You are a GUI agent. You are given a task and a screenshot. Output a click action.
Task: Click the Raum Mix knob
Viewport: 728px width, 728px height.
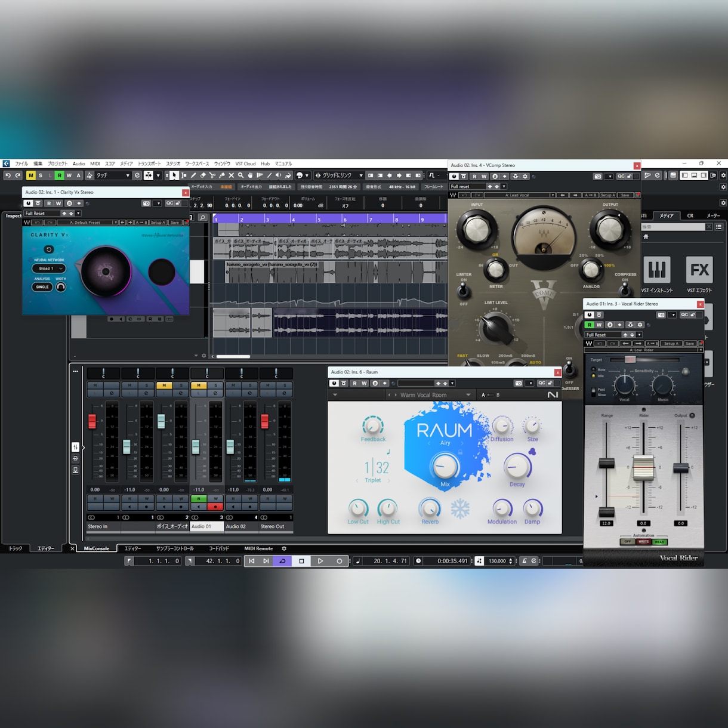click(445, 467)
